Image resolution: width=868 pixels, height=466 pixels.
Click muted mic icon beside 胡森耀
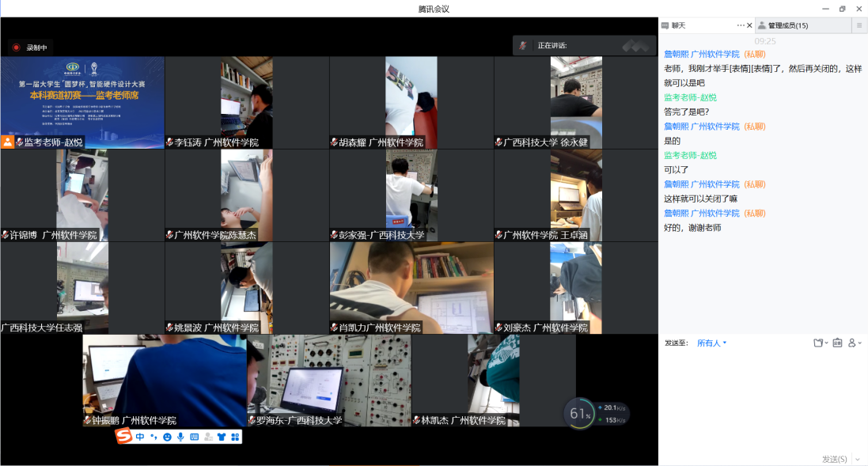pos(334,142)
